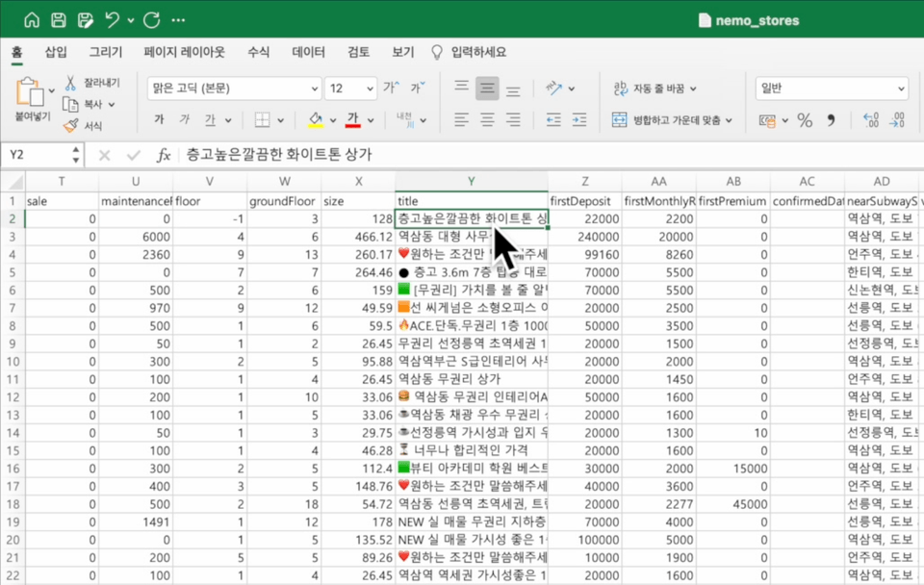Click the 서식 format painter brush

tap(71, 126)
